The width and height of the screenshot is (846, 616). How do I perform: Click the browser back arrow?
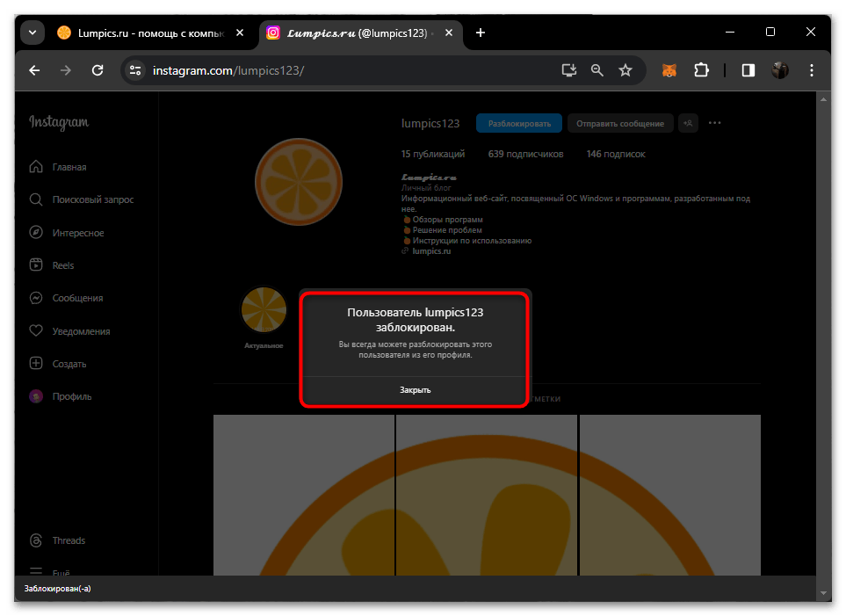34,70
